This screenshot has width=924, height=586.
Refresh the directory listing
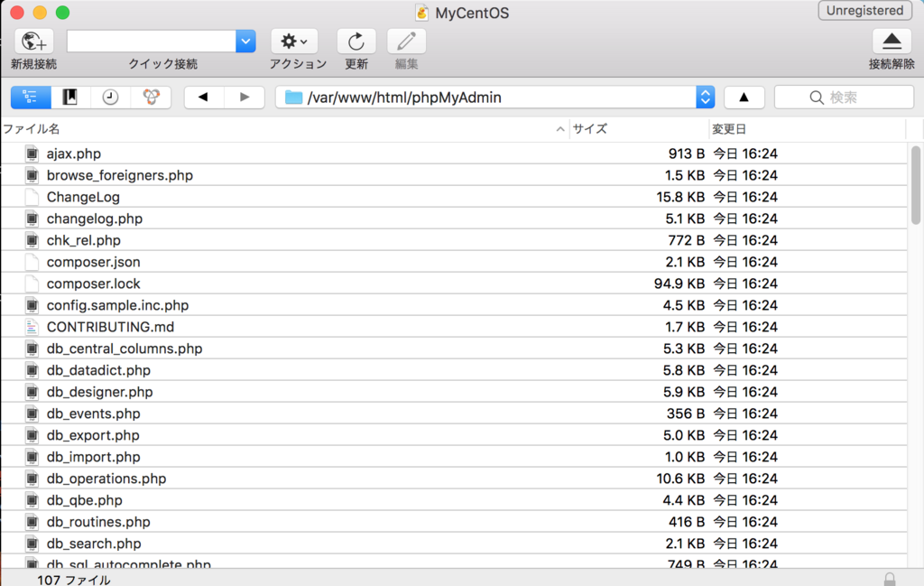(356, 42)
